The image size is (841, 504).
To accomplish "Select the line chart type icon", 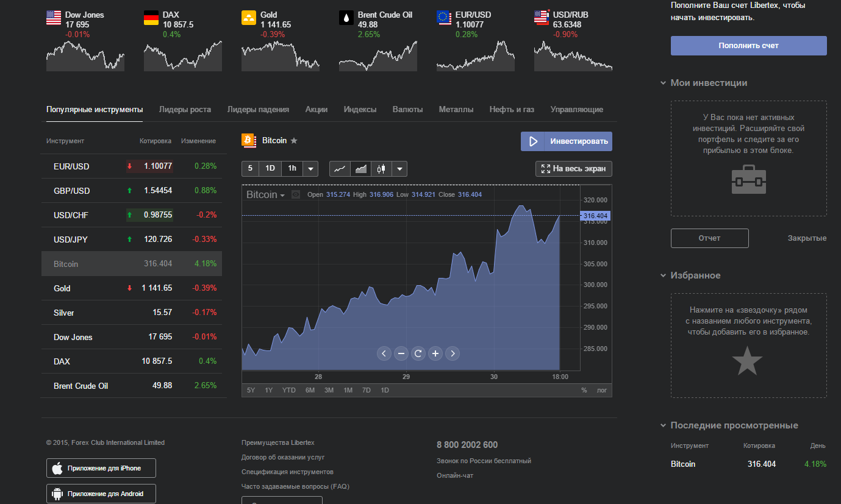I will [x=340, y=169].
